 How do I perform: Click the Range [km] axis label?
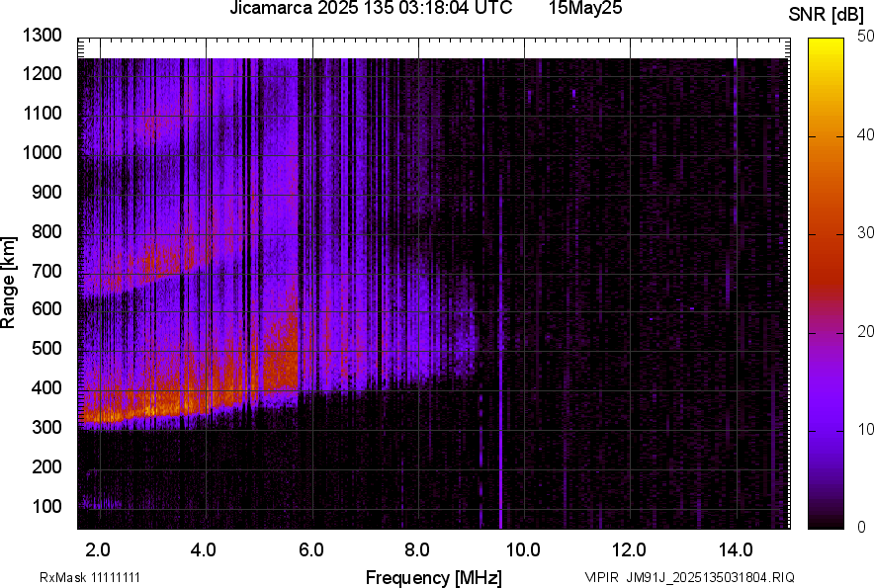coord(9,282)
